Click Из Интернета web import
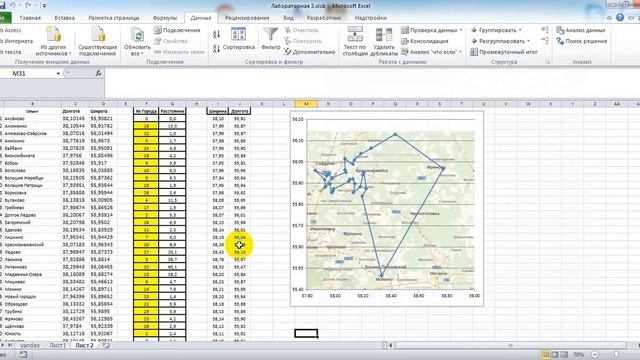The width and height of the screenshot is (640, 360). (16, 41)
